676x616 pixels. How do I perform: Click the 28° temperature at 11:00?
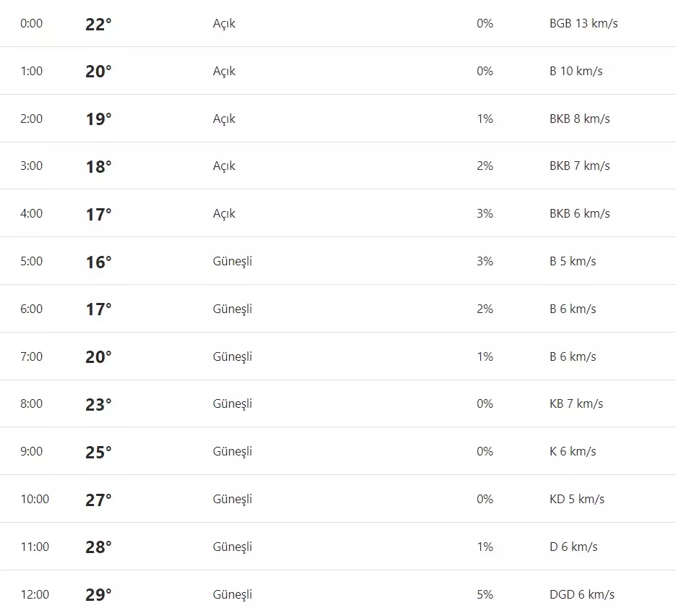point(98,547)
